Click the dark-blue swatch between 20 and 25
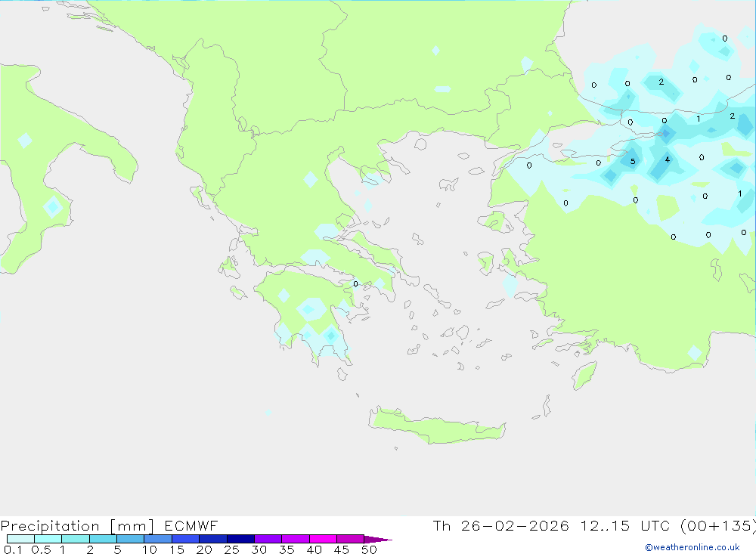Image resolution: width=756 pixels, height=554 pixels. click(213, 539)
